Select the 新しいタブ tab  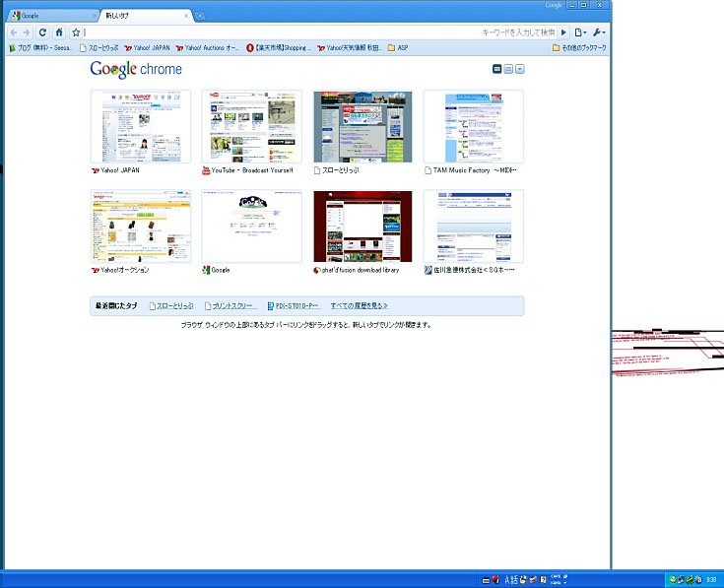(x=146, y=16)
